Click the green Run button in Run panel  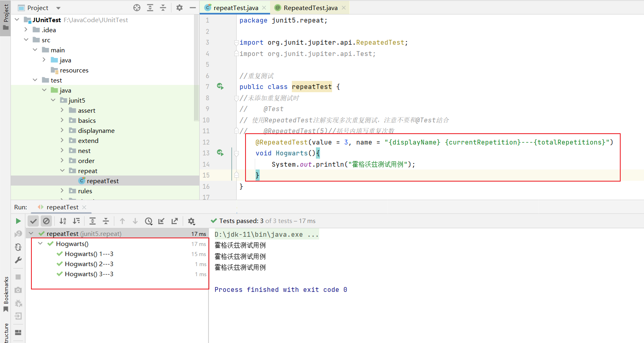pos(18,221)
